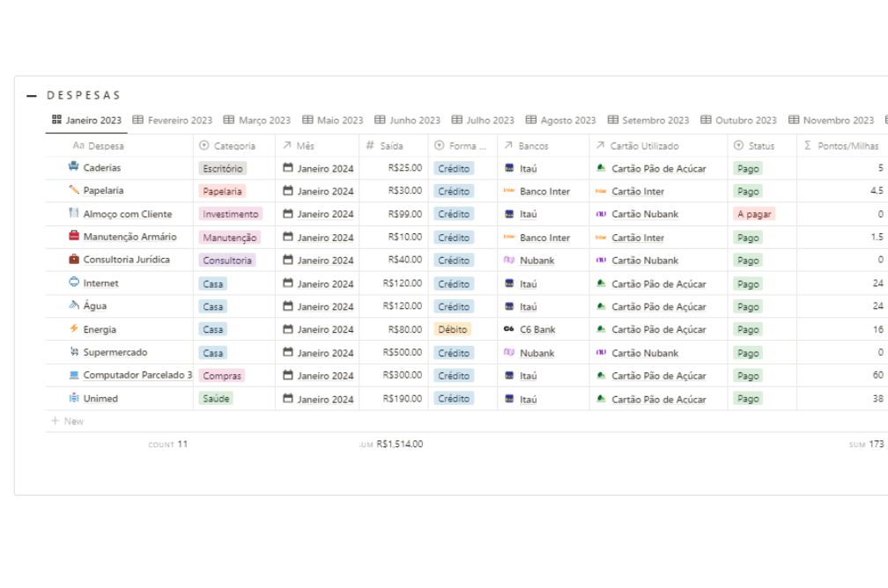
Task: Click the fork and knife Almoço icon
Action: tap(74, 214)
